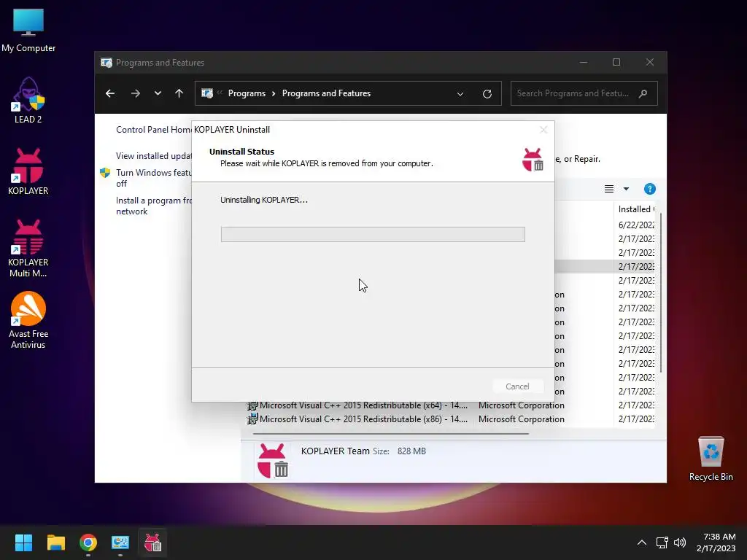Select the Control Panel taskbar icon
This screenshot has width=747, height=560.
[x=120, y=542]
